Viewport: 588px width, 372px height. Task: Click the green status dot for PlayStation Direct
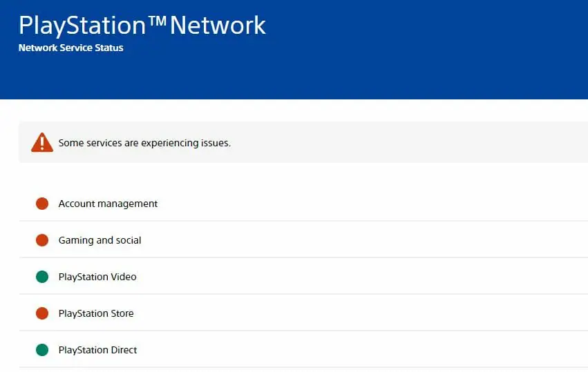click(x=42, y=350)
